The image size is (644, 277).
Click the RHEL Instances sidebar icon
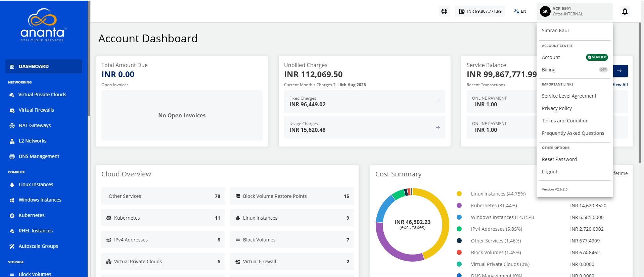[x=12, y=231]
